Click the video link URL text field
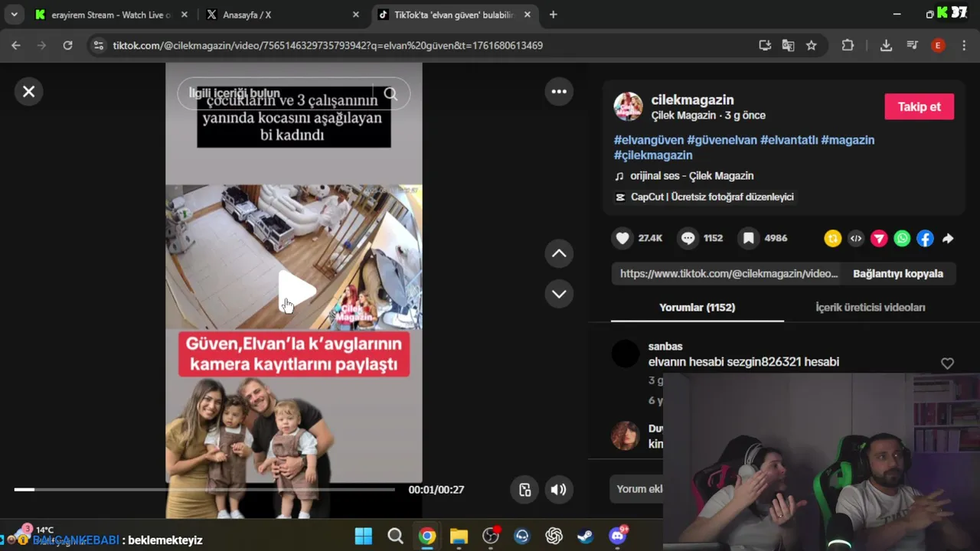Viewport: 980px width, 551px height. [727, 273]
